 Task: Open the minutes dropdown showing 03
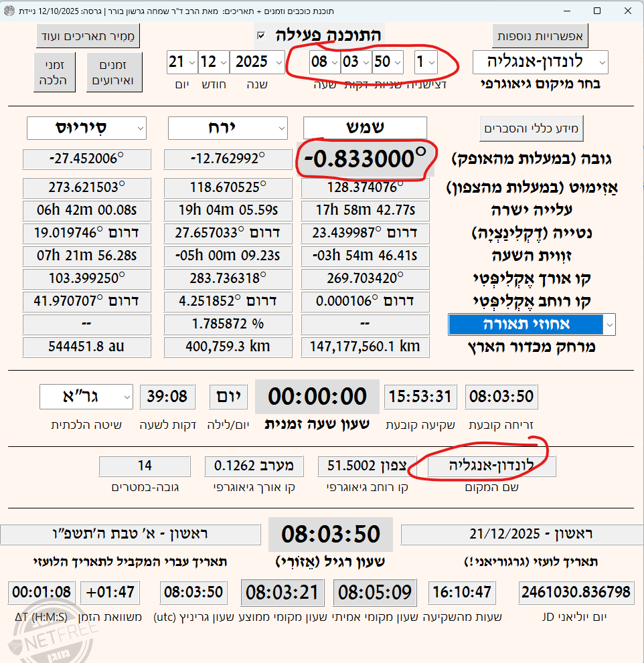pos(357,62)
